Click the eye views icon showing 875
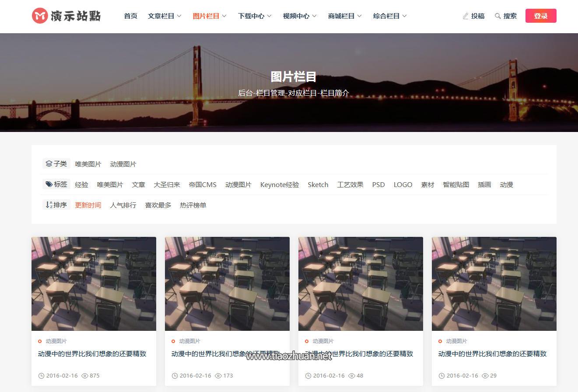The height and width of the screenshot is (392, 578). tap(85, 376)
